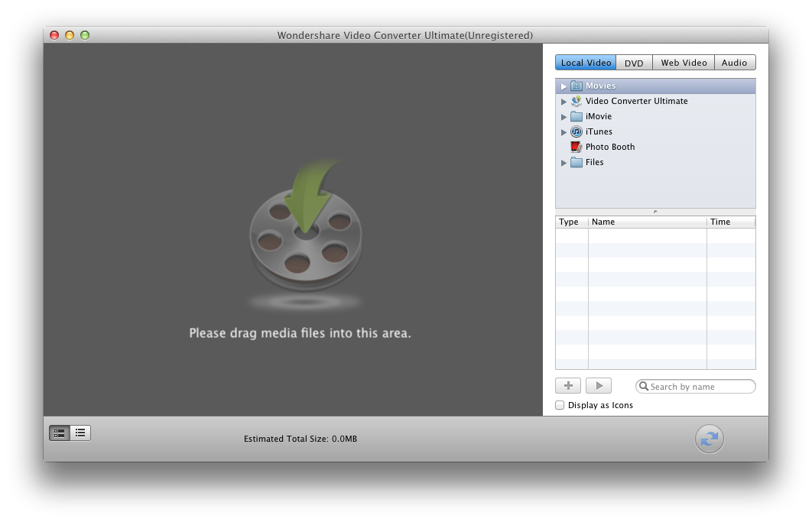Open the Web Video tab

(684, 63)
